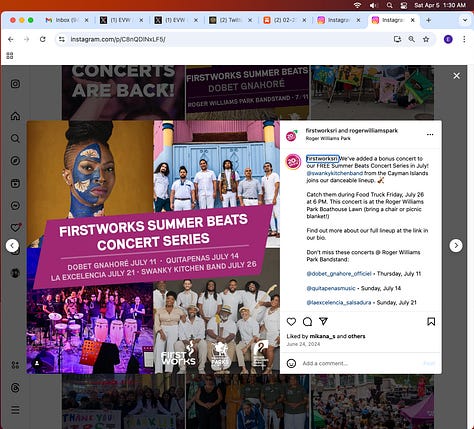Open Explore compass icon in sidebar
The image size is (474, 429).
point(15,161)
